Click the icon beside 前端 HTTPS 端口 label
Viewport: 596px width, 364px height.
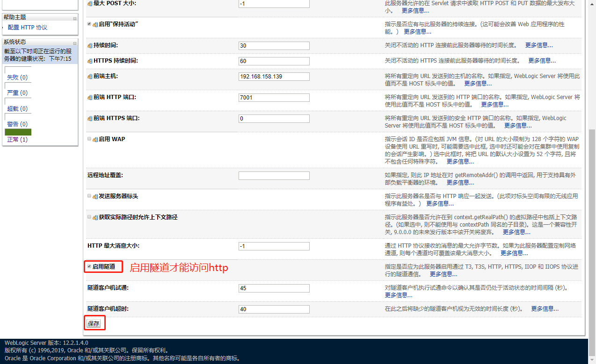pos(90,119)
